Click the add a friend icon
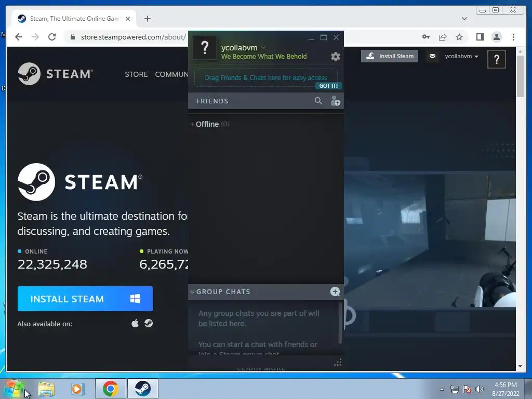 pyautogui.click(x=335, y=101)
